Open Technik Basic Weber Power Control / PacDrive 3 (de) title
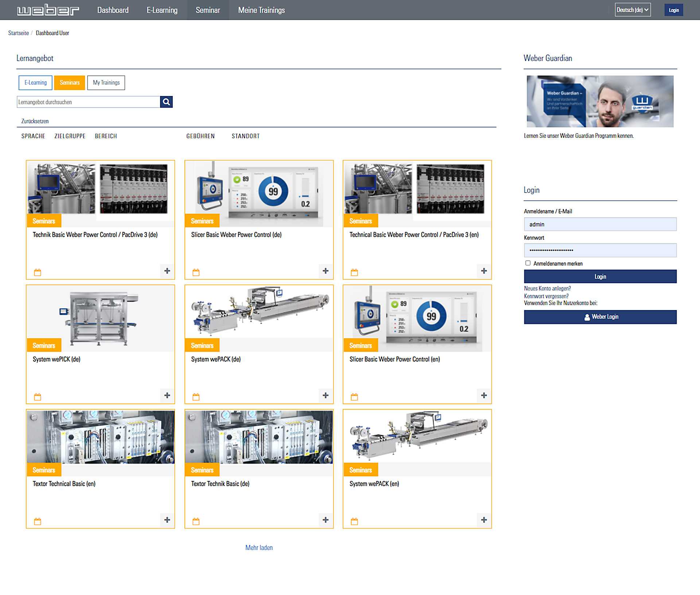700x595 pixels. 95,235
